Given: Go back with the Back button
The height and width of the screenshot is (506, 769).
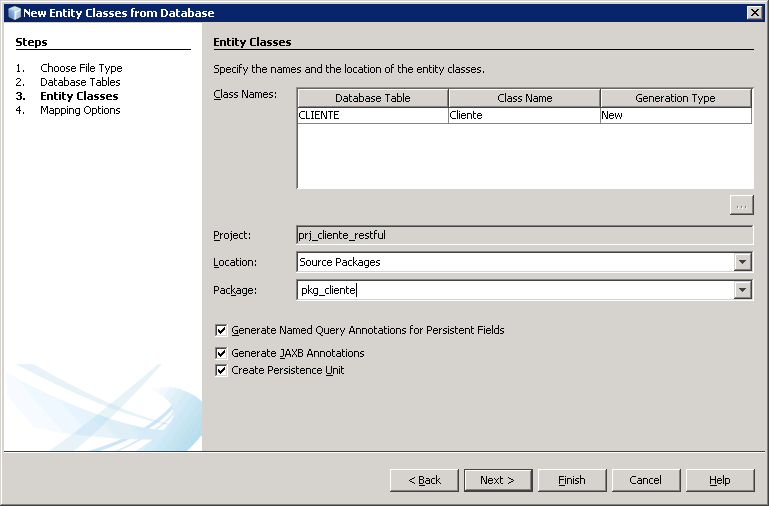Looking at the screenshot, I should 424,480.
